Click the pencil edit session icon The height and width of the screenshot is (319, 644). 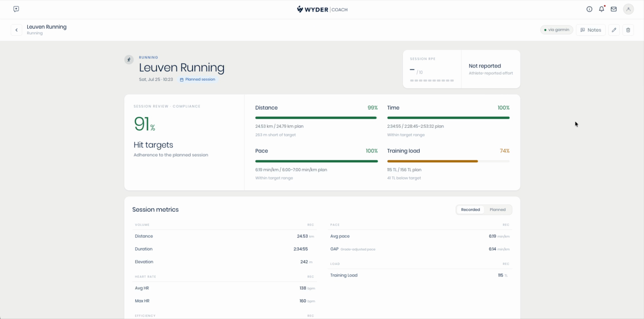pyautogui.click(x=614, y=30)
